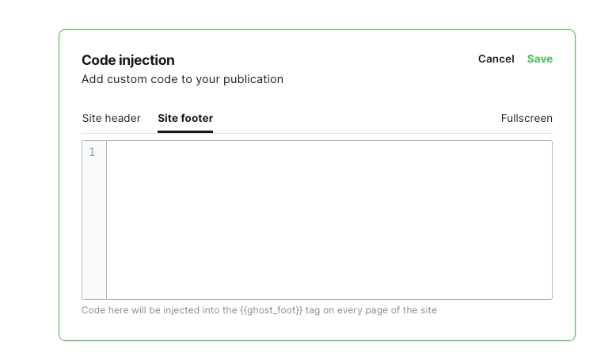Screen dimensions: 616x364
Task: Click the underline beneath Site footer
Action: 185,131
